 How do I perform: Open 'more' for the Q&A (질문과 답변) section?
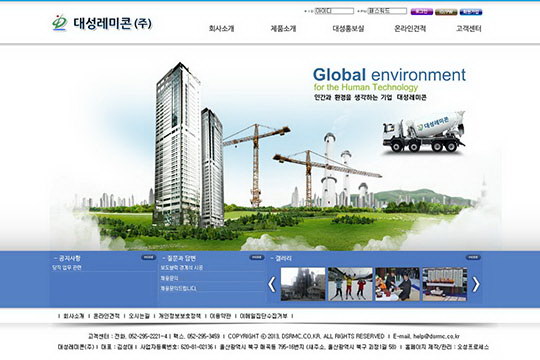coord(257,257)
